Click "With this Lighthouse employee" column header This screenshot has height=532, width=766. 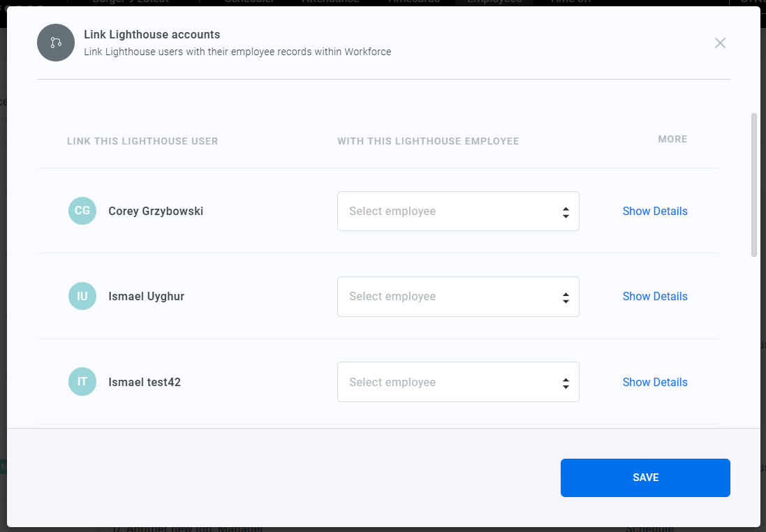(x=428, y=141)
